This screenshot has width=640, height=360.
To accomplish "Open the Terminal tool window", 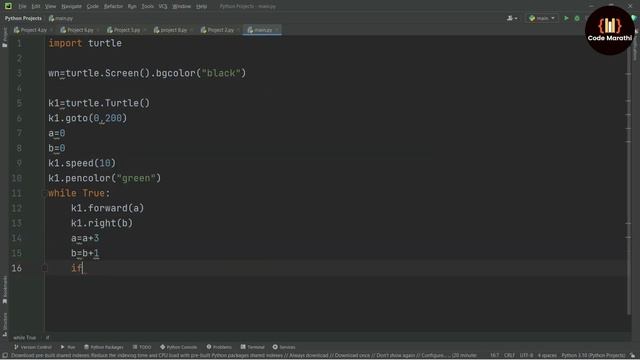I will pyautogui.click(x=253, y=347).
